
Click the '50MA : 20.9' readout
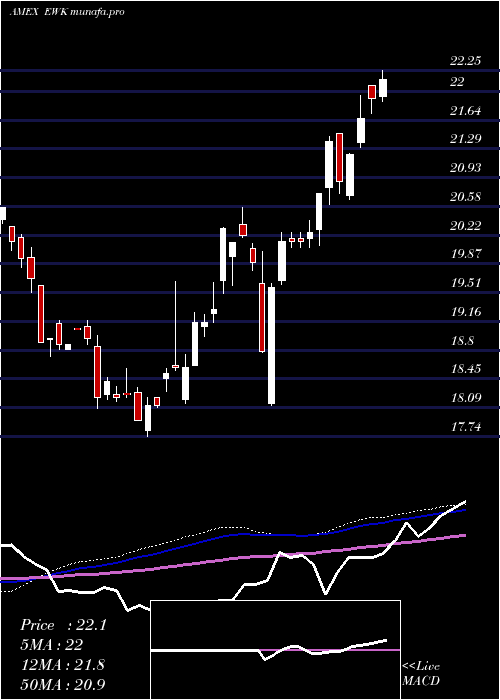63,684
